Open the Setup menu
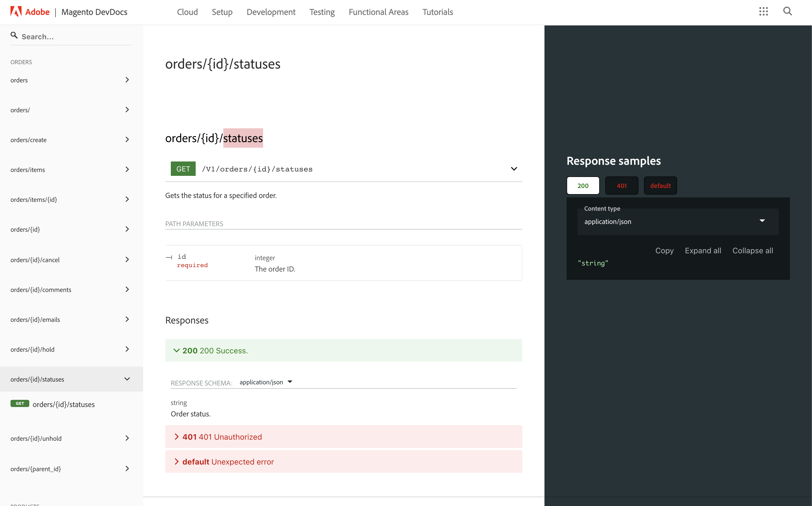812x506 pixels. (x=222, y=12)
